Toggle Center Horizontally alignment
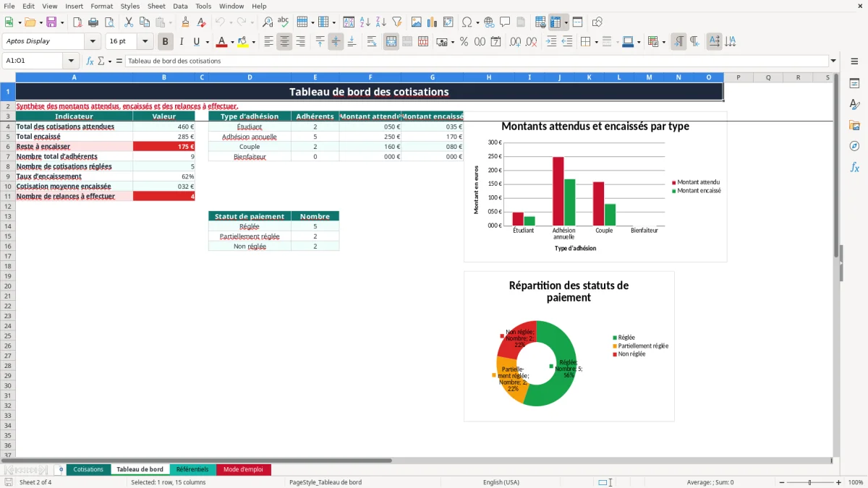Screen dimensions: 868x488 pyautogui.click(x=284, y=42)
